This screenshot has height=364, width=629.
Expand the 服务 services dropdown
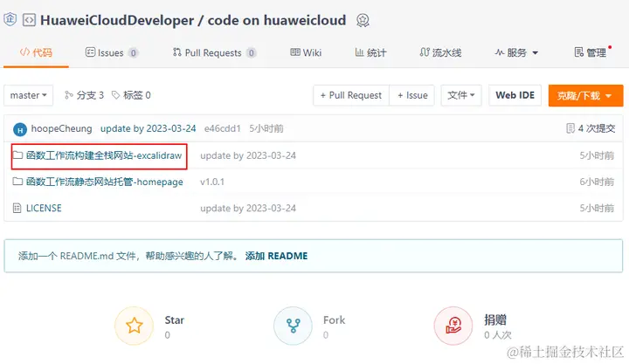(516, 52)
